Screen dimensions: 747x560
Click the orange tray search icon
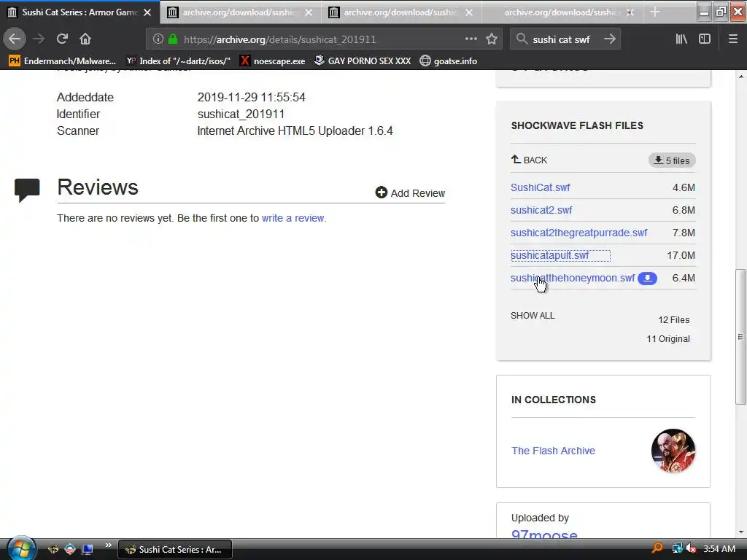coord(657,548)
